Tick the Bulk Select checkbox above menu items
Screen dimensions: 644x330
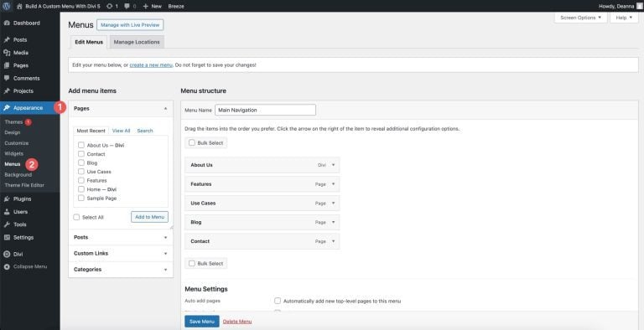click(x=192, y=143)
